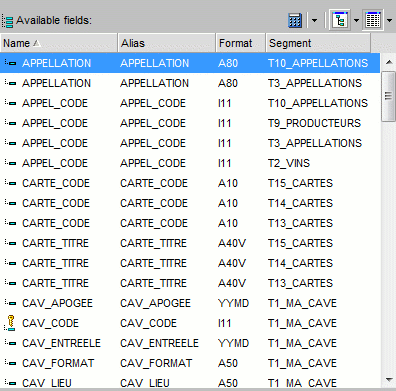
Task: Click the field icon beside CAV_FORMAT
Action: 10,363
